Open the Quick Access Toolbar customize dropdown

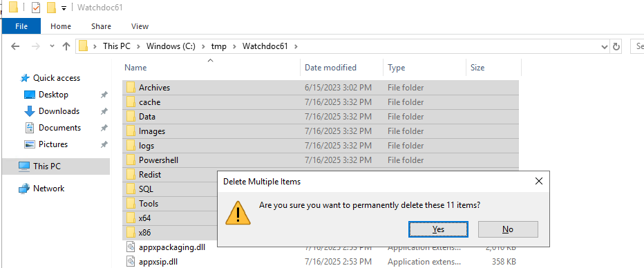[64, 8]
